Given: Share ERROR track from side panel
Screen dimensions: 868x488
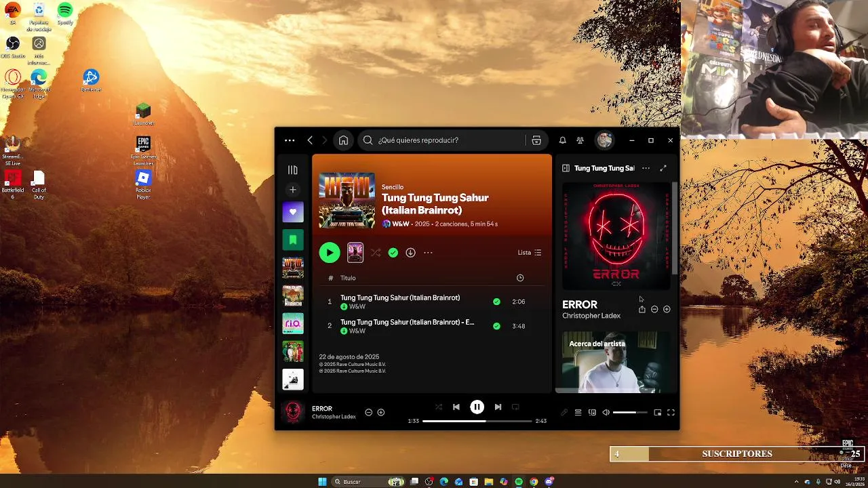Looking at the screenshot, I should tap(642, 309).
